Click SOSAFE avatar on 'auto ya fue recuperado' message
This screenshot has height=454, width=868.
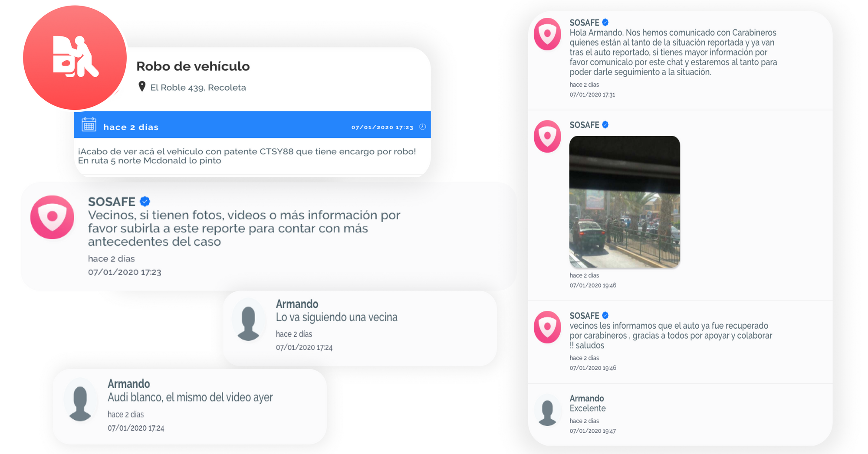coord(547,327)
